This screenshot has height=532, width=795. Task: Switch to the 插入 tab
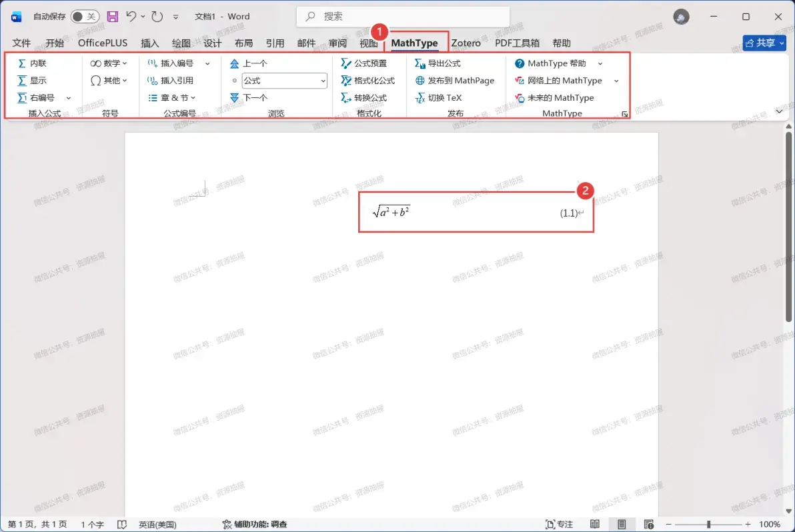(149, 43)
